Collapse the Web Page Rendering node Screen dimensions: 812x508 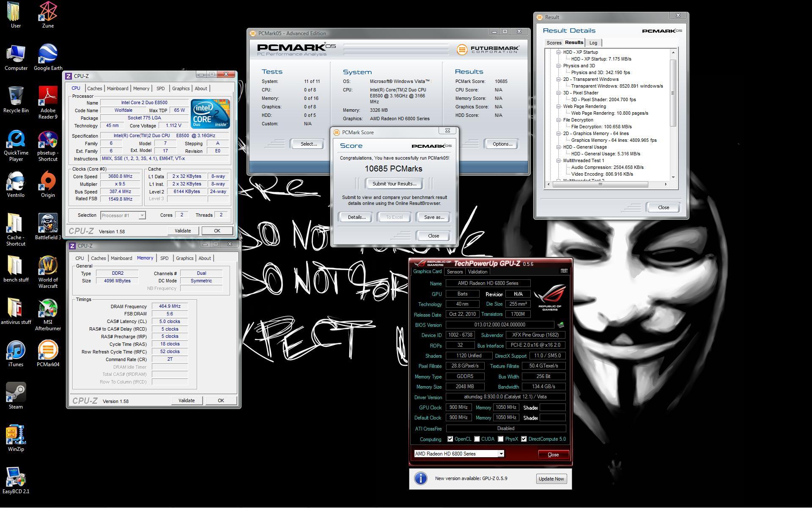[x=558, y=106]
